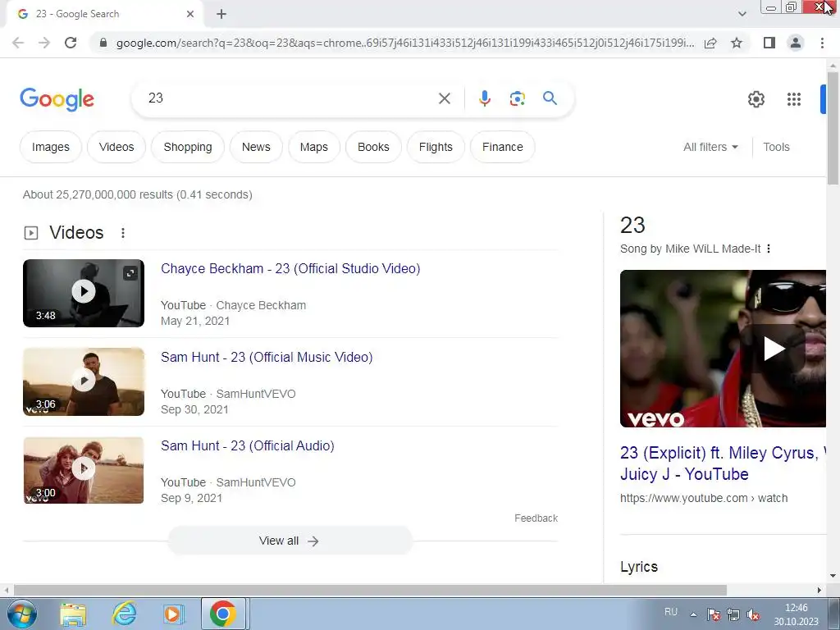Filter results by Images
This screenshot has height=630, width=840.
pyautogui.click(x=50, y=147)
